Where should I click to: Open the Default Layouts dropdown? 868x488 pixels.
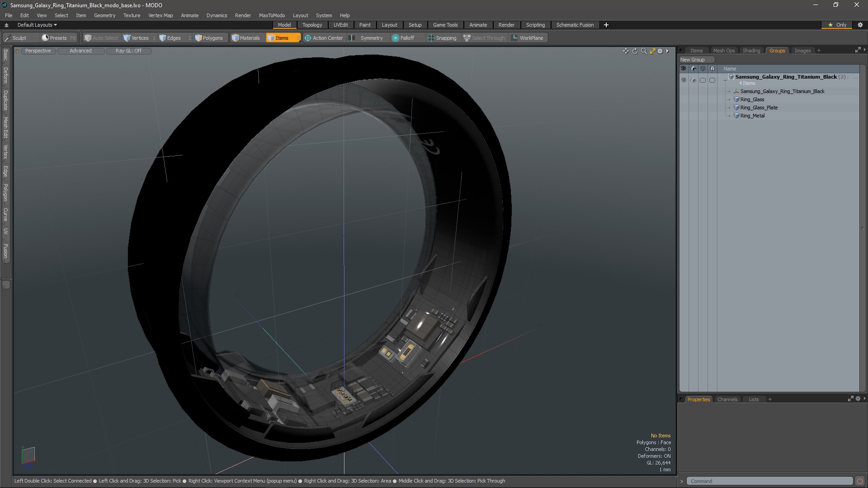pos(37,25)
